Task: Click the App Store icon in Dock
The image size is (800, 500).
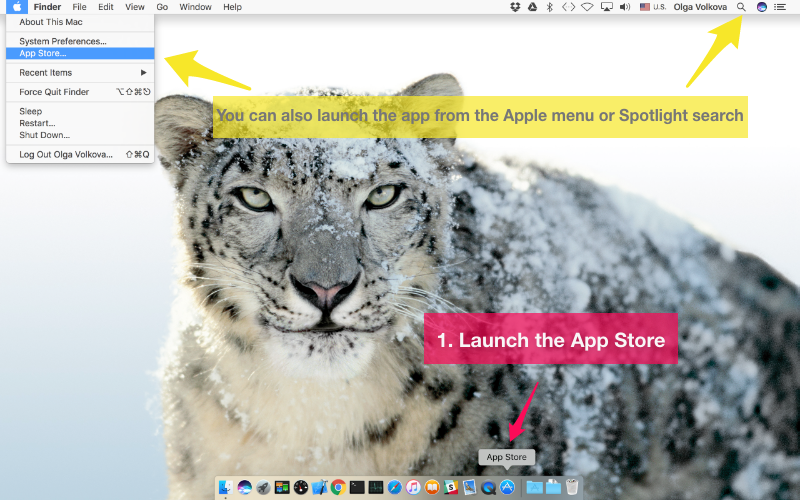Action: point(507,487)
